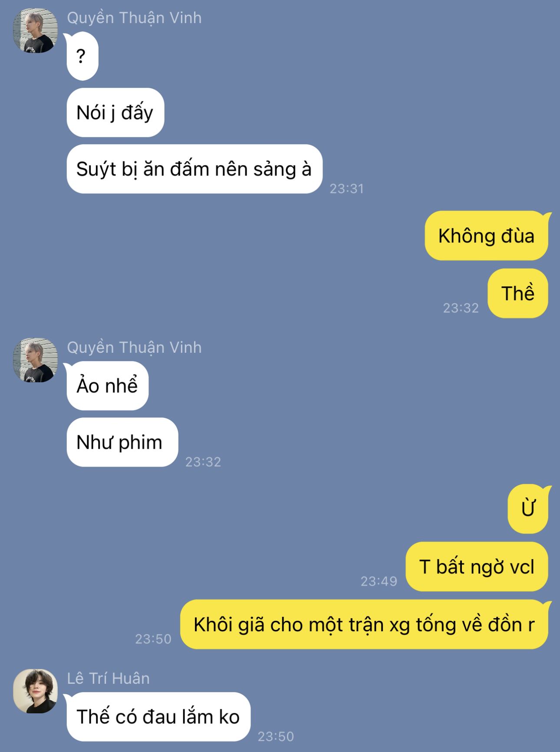Select the yellow 'Ừ' bubble

(x=528, y=509)
